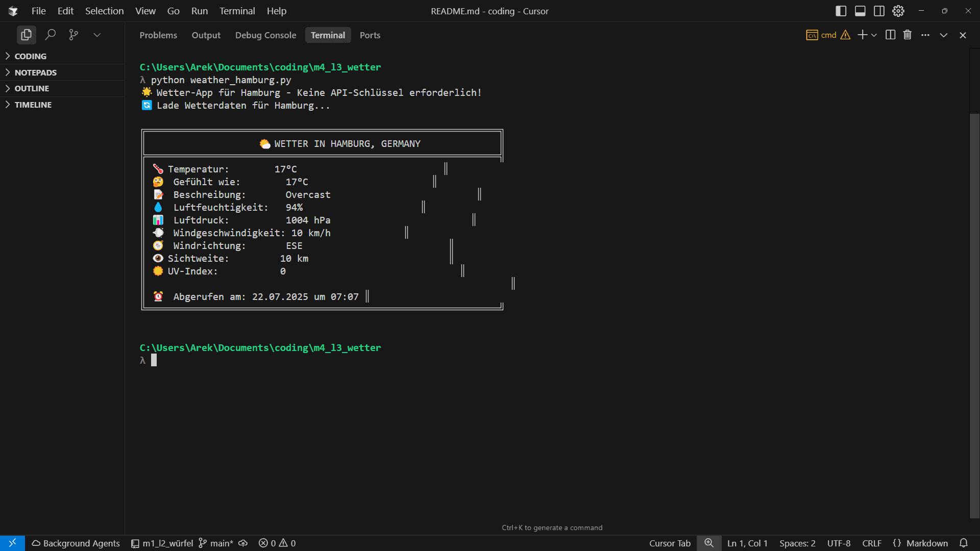Click the trash icon to kill terminal
980x551 pixels.
[907, 35]
